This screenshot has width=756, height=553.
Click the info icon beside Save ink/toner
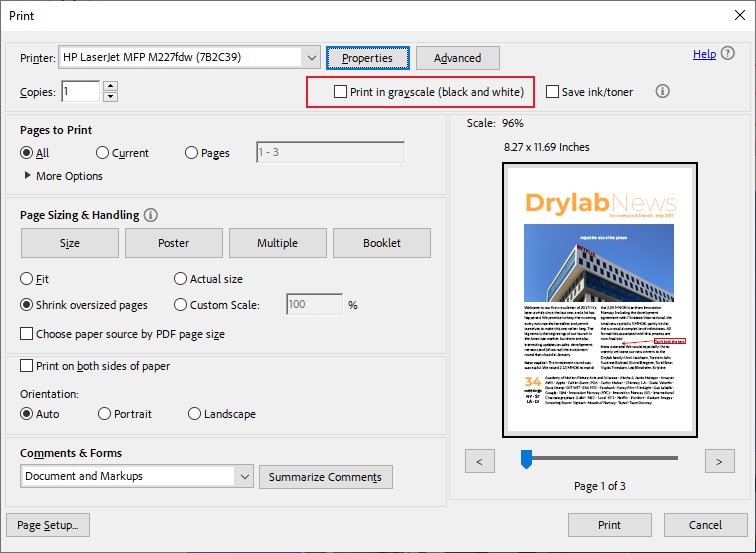click(x=662, y=91)
